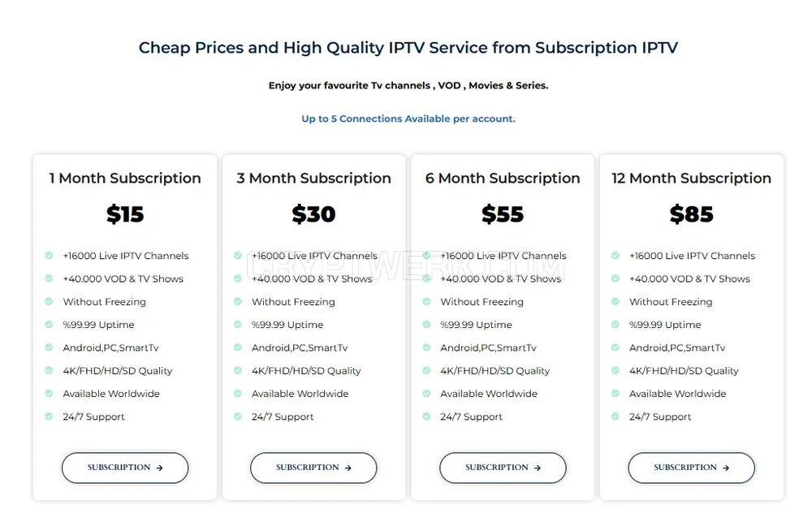812x531 pixels.
Task: Click the $30 price in 3 Month card
Action: point(313,214)
